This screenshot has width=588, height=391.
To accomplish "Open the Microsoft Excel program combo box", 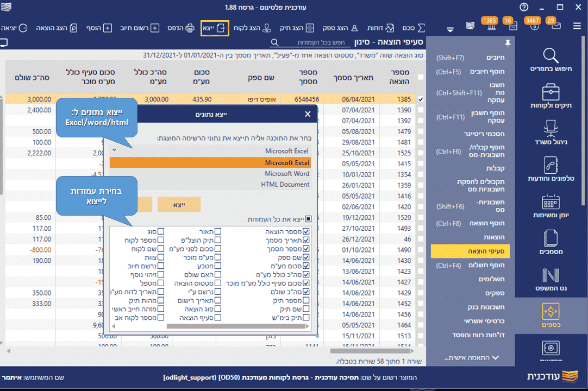I will tap(210, 151).
